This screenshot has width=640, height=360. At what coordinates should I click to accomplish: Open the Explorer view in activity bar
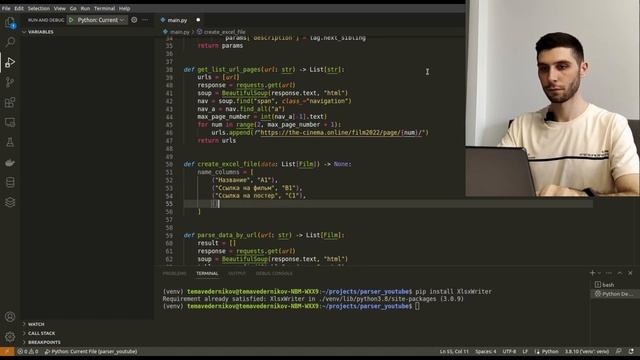coord(10,22)
